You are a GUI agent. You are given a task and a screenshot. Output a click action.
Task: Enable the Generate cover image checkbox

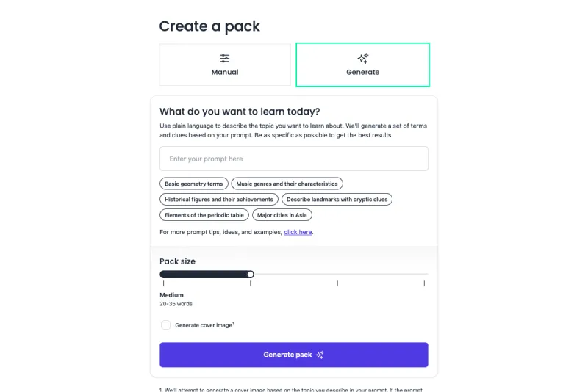click(165, 325)
